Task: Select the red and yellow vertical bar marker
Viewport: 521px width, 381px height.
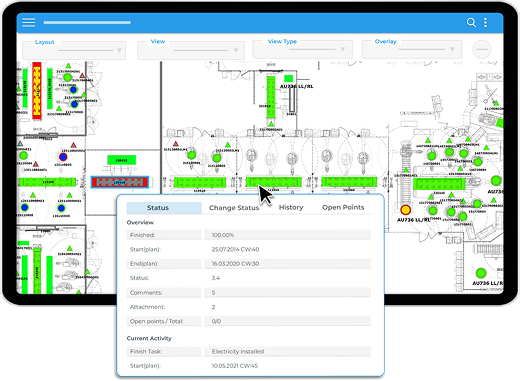Action: click(37, 90)
